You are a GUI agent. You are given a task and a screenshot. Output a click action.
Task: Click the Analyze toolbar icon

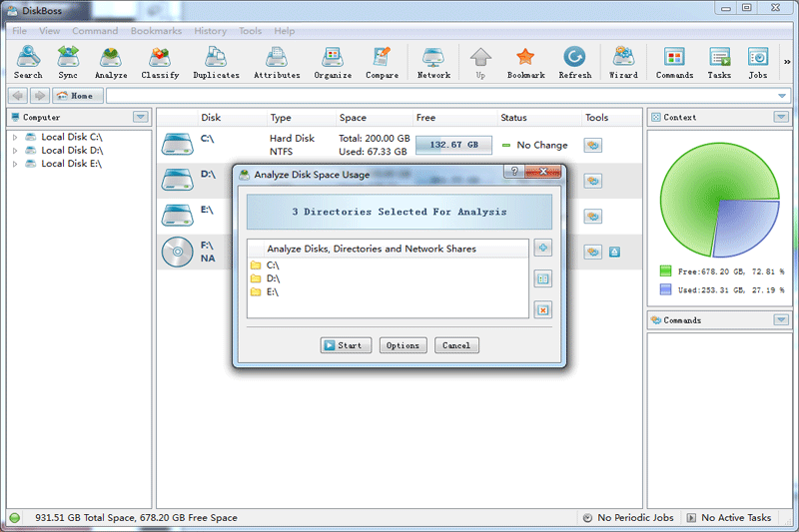(111, 62)
